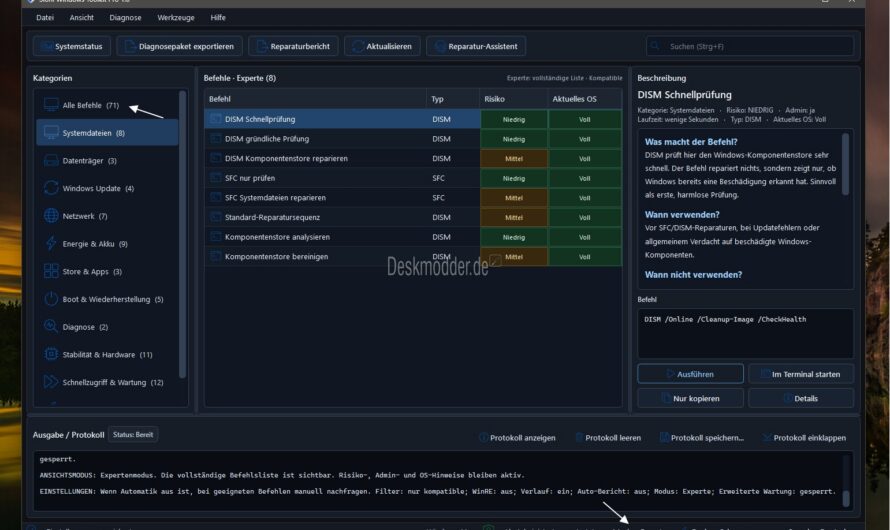Click the Diagnose magnifier icon

pos(51,327)
